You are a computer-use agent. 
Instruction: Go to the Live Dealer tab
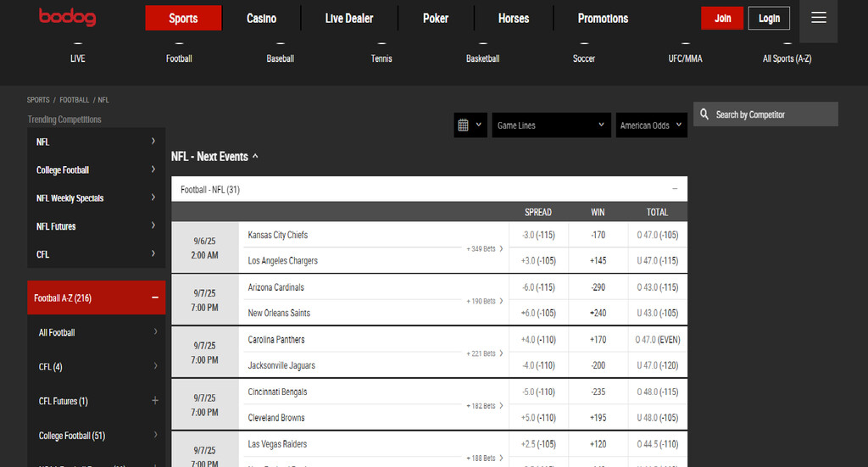[x=348, y=19]
